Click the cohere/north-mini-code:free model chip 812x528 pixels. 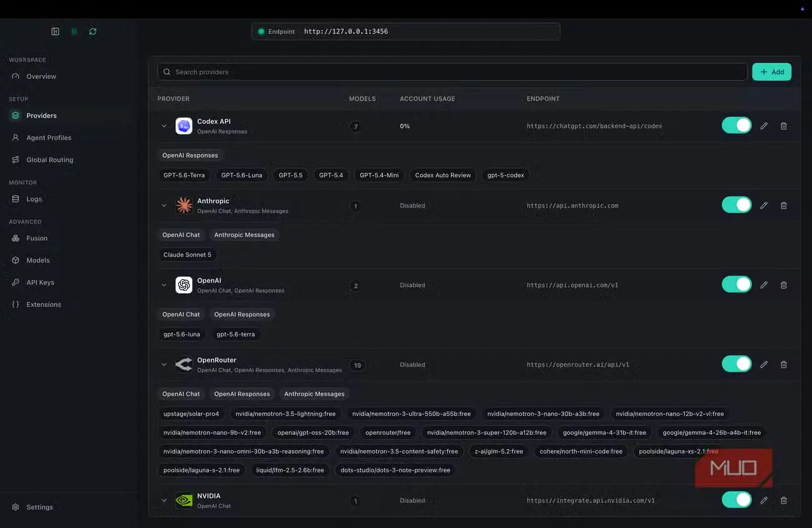tap(581, 451)
